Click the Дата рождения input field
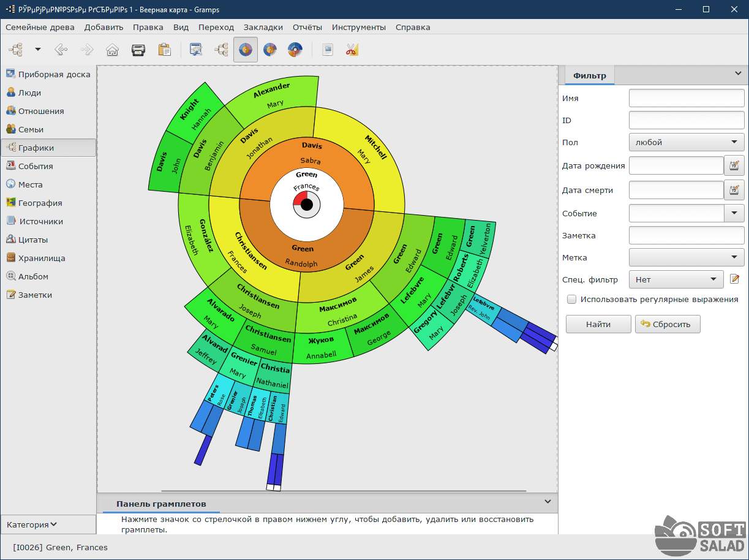The image size is (749, 560). (676, 165)
